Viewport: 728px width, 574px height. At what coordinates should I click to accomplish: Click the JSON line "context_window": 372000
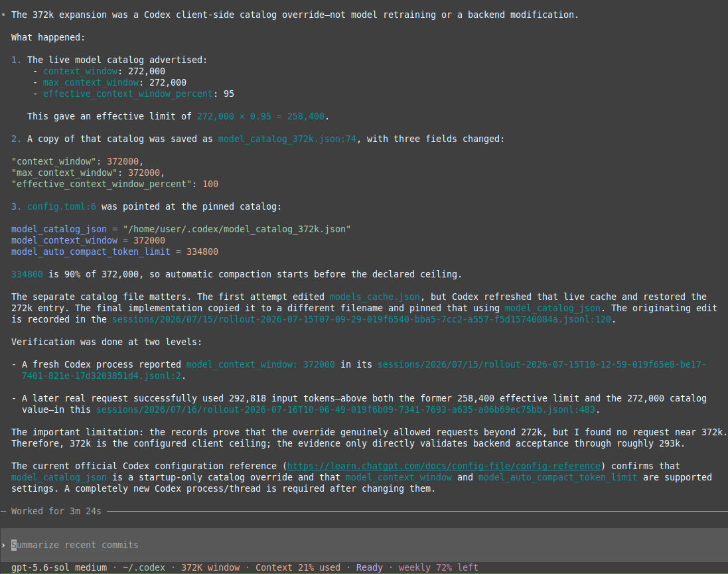coord(78,162)
